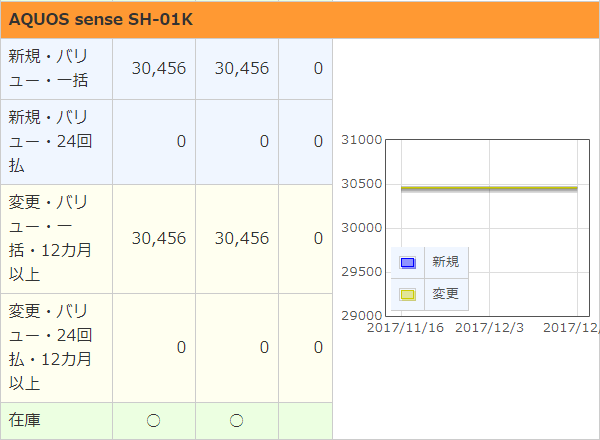Select the 新規・バリュー・24回払 row label
Screen dimensions: 600x440
pyautogui.click(x=50, y=142)
